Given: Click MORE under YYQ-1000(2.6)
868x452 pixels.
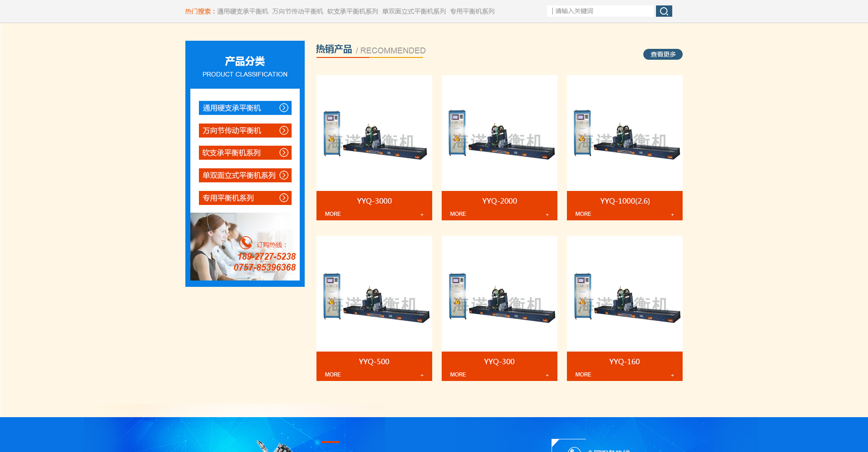Looking at the screenshot, I should (583, 214).
